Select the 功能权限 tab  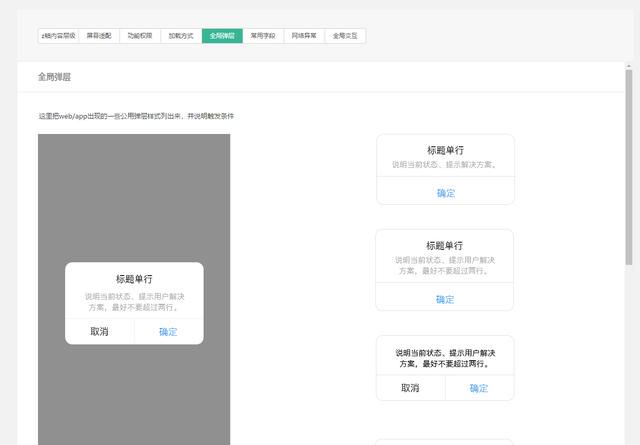140,36
